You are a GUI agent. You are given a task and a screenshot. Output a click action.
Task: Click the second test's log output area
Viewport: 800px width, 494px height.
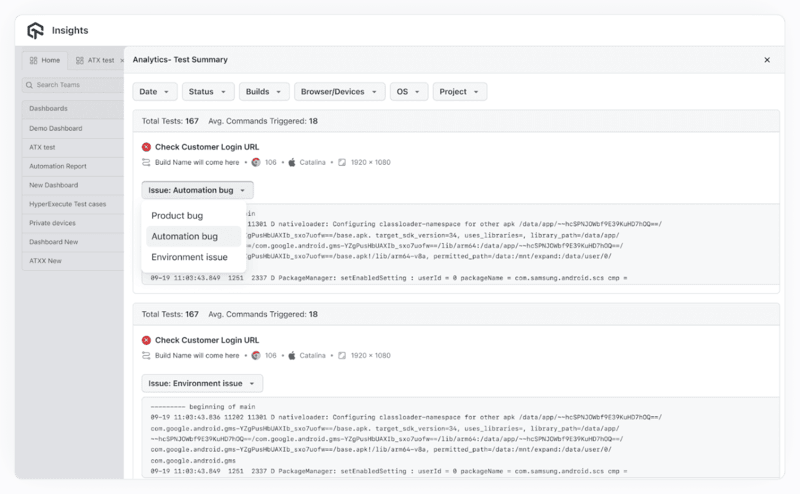(461, 438)
